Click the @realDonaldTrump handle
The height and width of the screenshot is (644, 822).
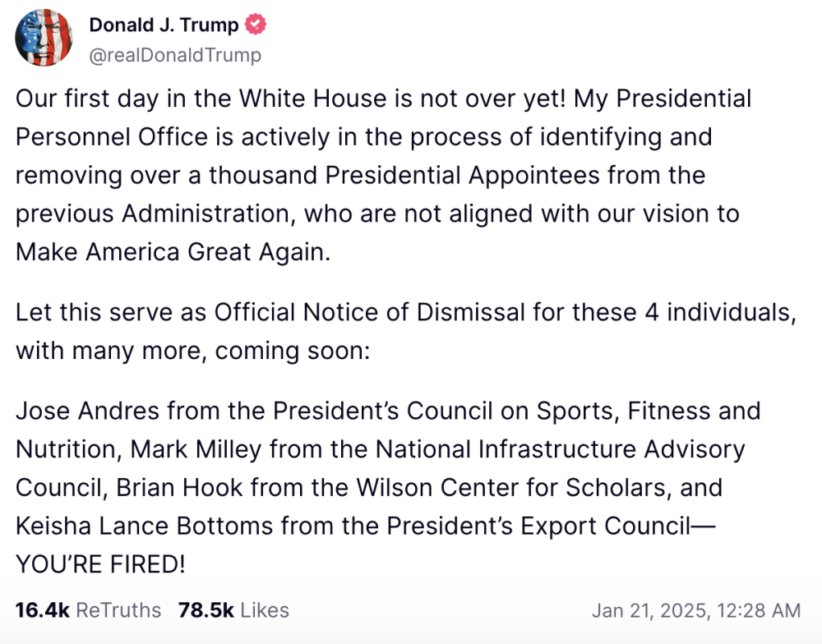click(175, 55)
